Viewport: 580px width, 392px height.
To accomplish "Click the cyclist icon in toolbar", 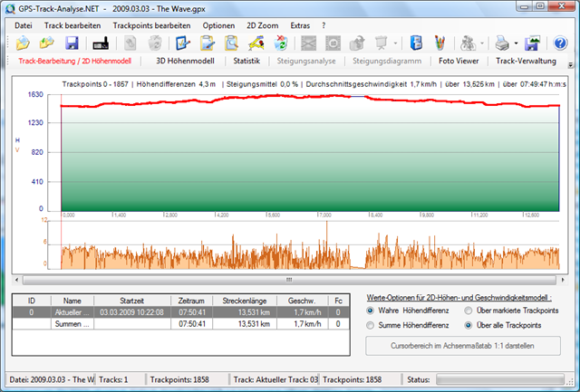I will 468,43.
